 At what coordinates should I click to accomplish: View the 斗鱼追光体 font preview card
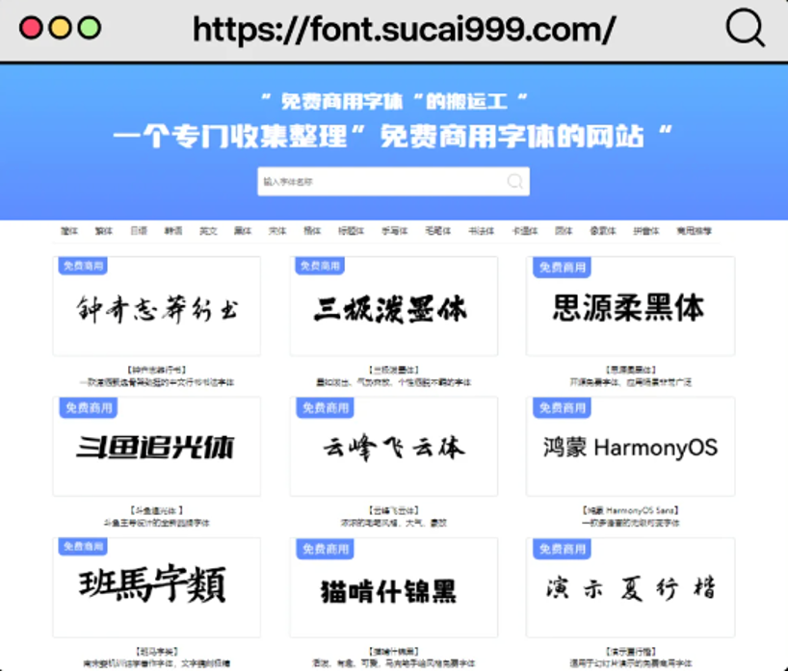tap(157, 447)
